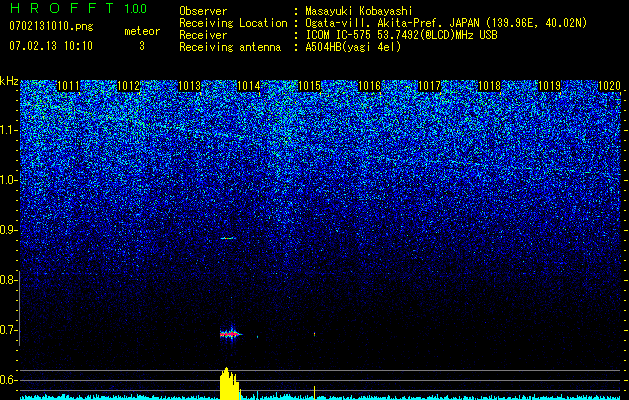Click the 0.7 kHz axis label

point(8,330)
